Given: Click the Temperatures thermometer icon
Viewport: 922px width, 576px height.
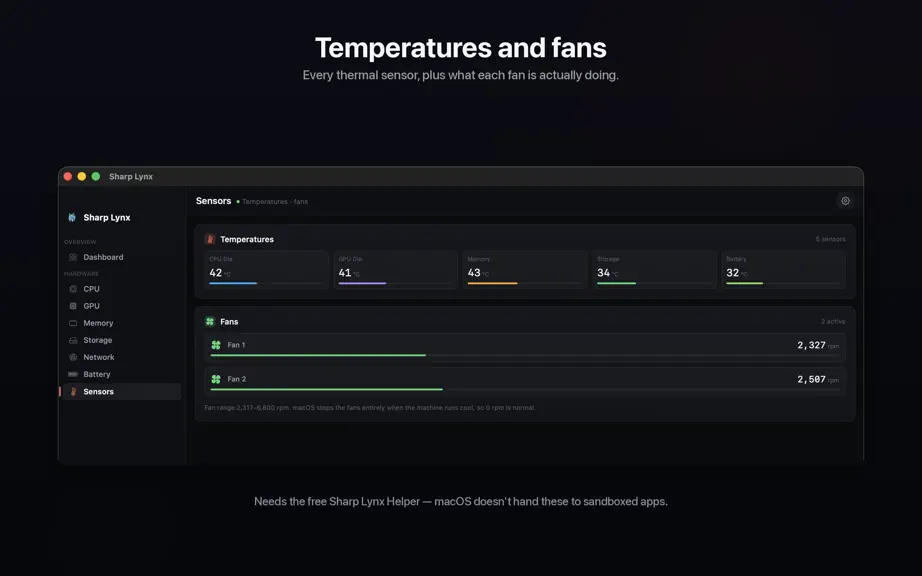Looking at the screenshot, I should click(210, 239).
